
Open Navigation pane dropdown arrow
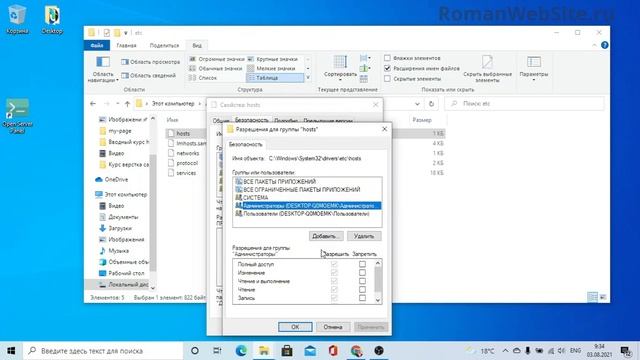click(x=118, y=80)
